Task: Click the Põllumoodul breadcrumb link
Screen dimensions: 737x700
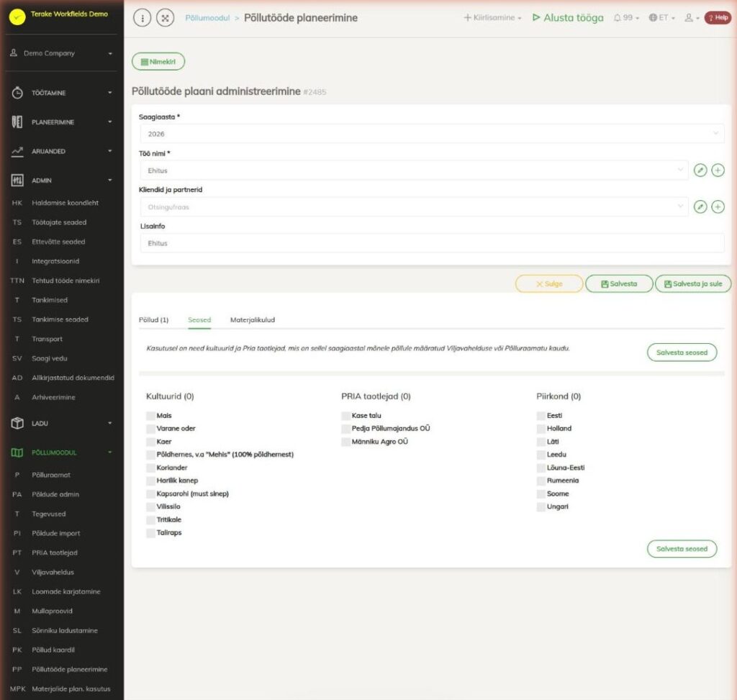Action: (x=207, y=18)
